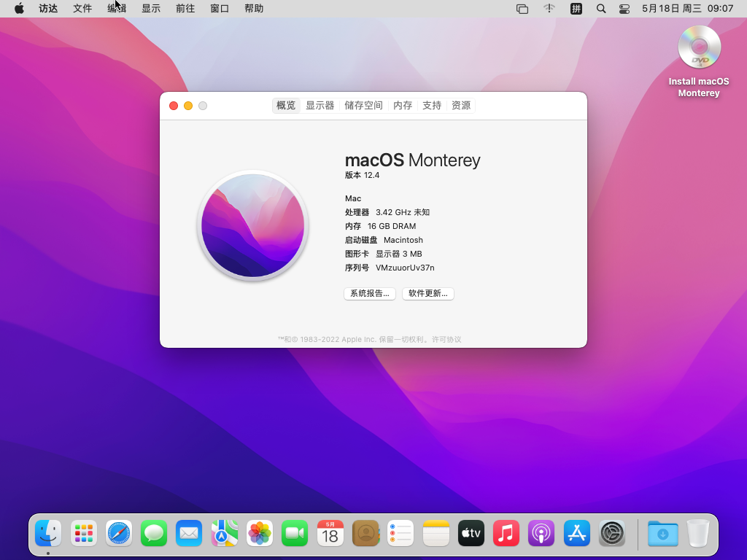Click the Macintosh startup disk value

coord(403,240)
